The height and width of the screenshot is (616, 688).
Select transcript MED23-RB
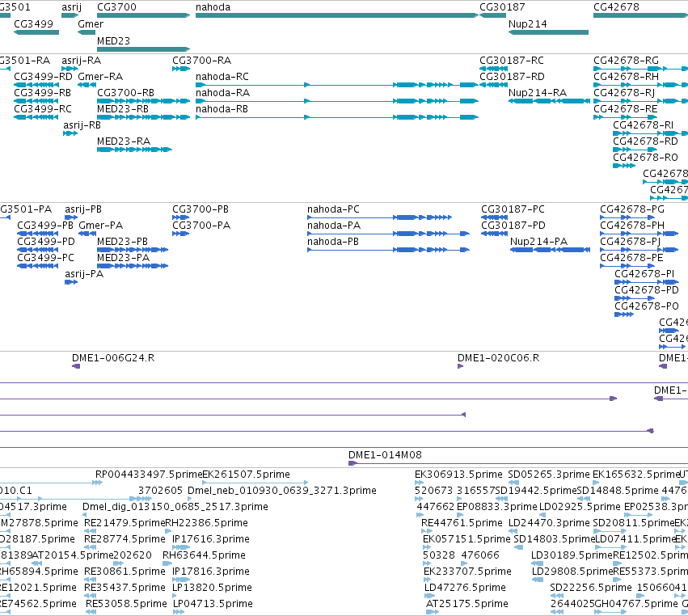[143, 117]
